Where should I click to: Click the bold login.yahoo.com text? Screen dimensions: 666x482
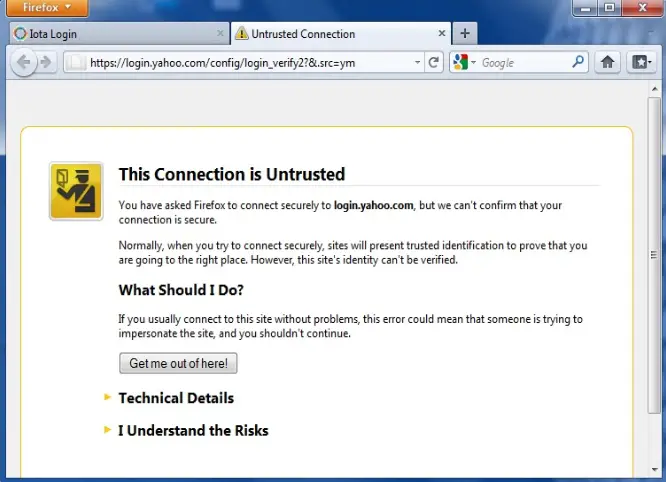[373, 206]
